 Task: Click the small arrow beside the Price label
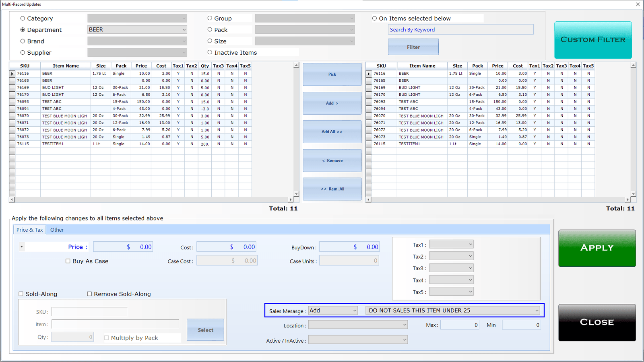(x=21, y=247)
